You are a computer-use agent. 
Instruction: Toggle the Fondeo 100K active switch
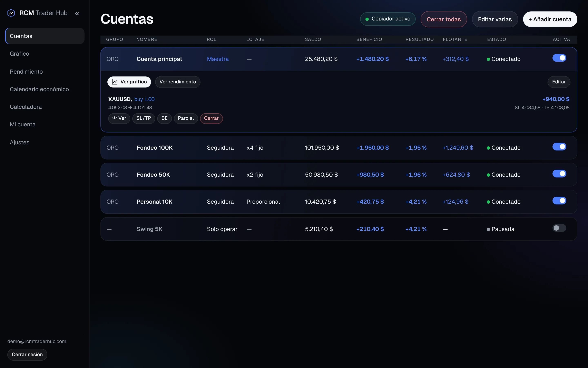(x=559, y=147)
